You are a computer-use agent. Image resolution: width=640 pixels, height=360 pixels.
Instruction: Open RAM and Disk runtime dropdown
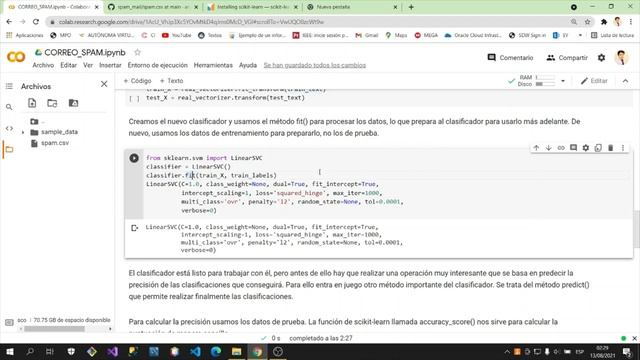[x=563, y=81]
